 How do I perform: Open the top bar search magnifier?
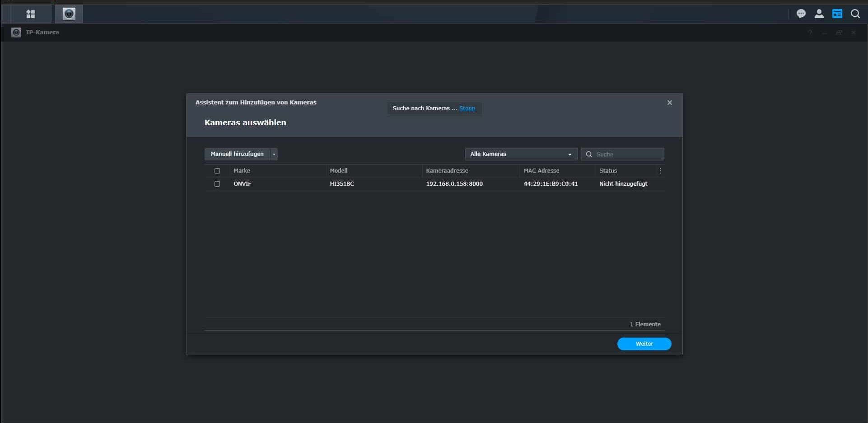(x=855, y=14)
